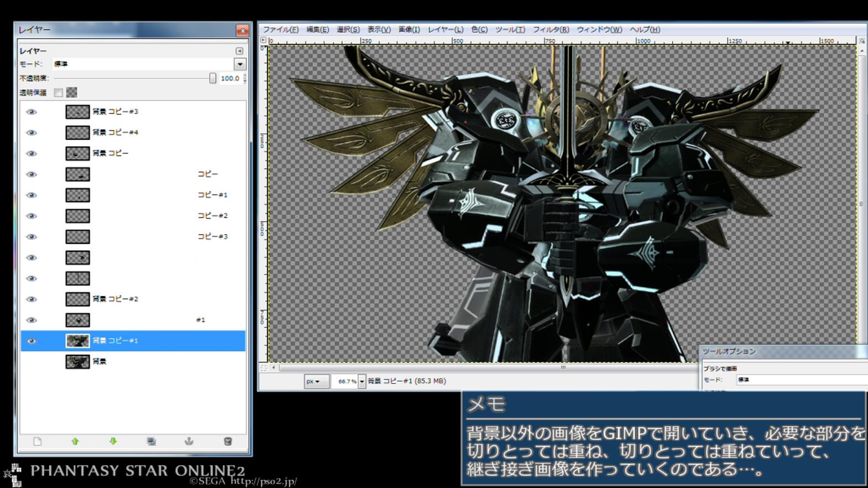This screenshot has height=488, width=868.
Task: Toggle visibility of layer 背景 コピー
Action: [x=32, y=153]
